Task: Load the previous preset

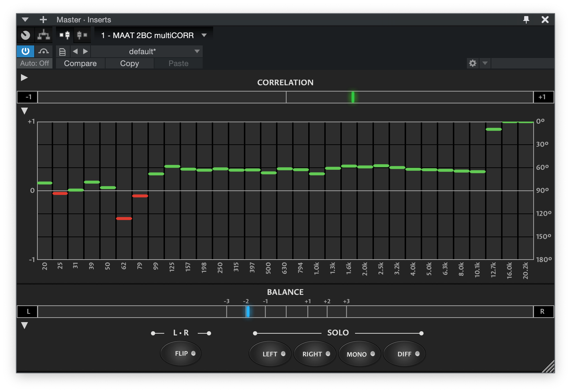Action: (x=75, y=52)
